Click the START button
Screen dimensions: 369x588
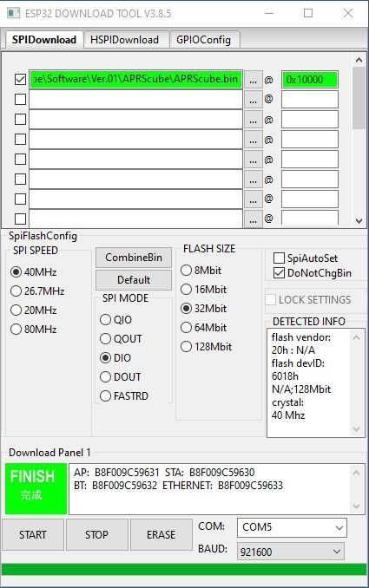tap(33, 534)
